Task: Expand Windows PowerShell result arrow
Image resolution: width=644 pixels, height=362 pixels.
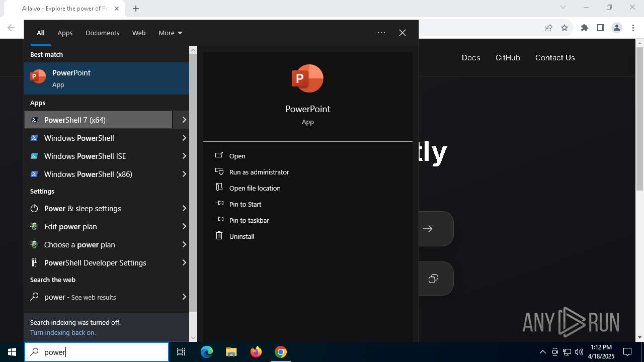Action: [x=184, y=138]
